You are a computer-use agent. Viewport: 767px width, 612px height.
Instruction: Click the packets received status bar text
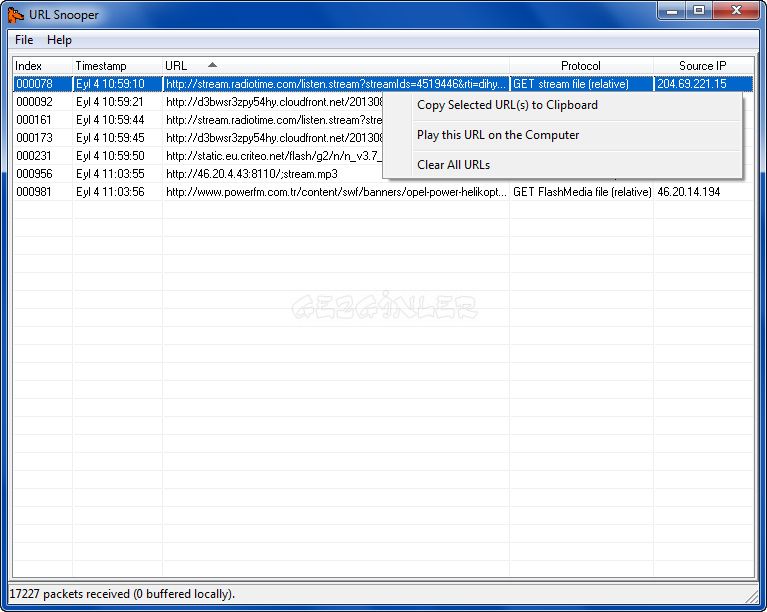tap(122, 594)
